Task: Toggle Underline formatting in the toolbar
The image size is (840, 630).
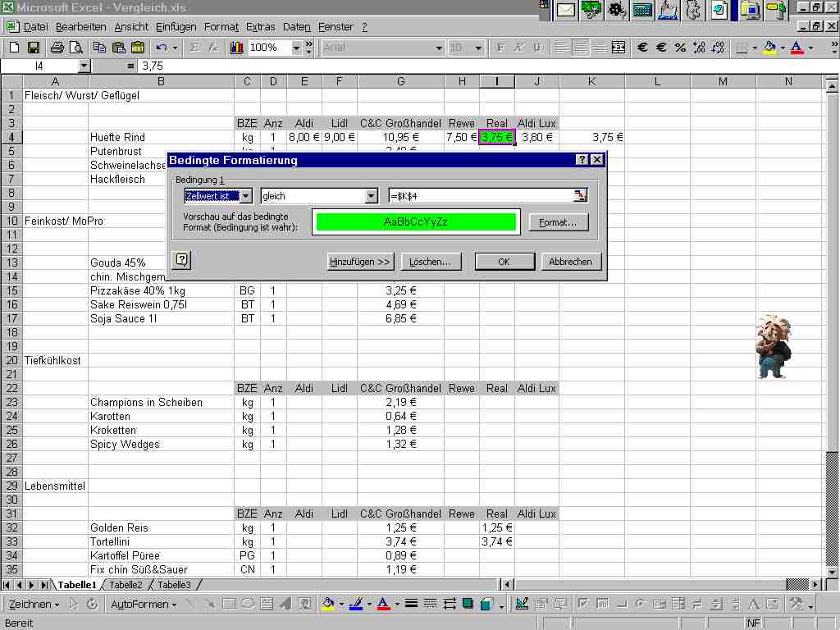Action: 536,48
